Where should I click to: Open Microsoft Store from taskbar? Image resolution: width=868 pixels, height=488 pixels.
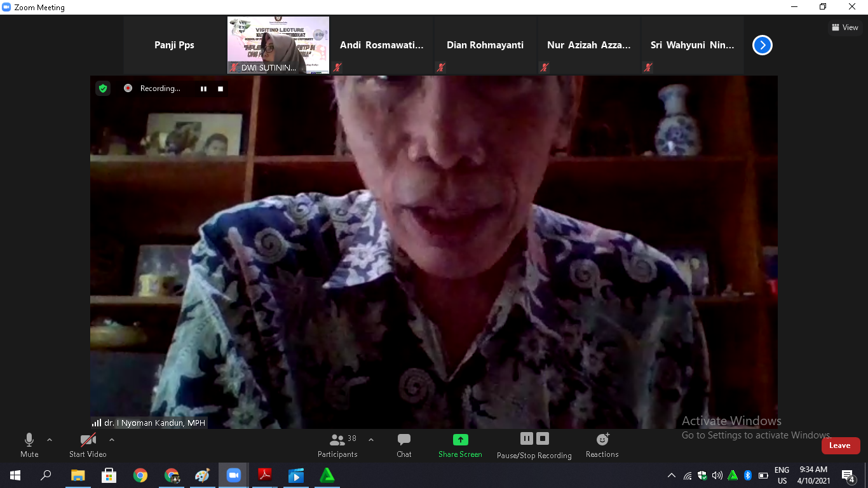(x=109, y=475)
